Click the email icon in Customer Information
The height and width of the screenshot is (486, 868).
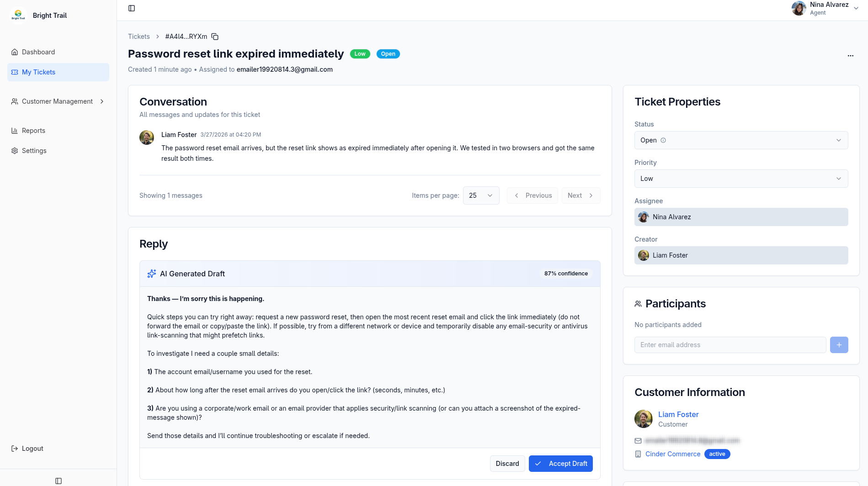click(638, 441)
